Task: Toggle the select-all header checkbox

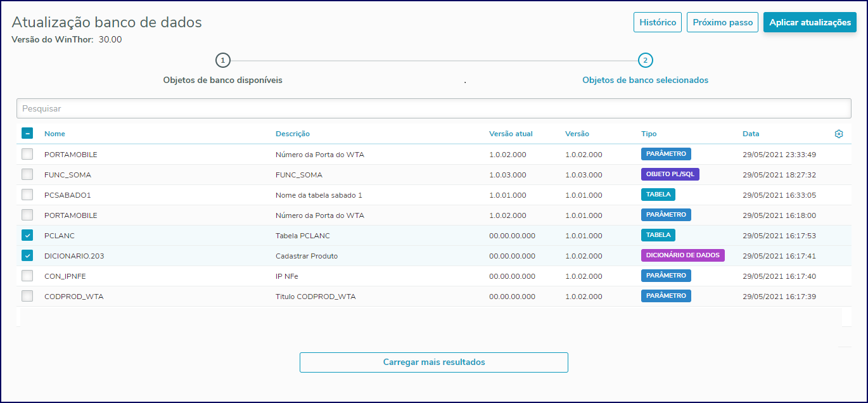Action: coord(27,134)
